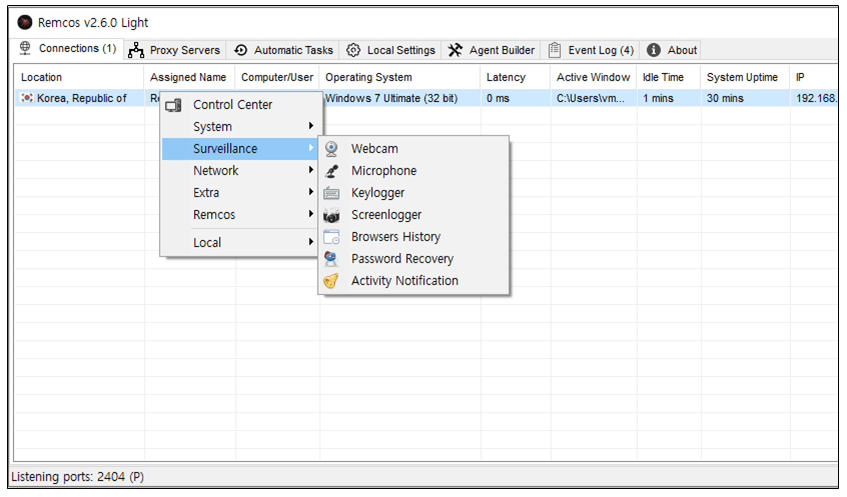Image resolution: width=847 pixels, height=497 pixels.
Task: Expand the Remcos submenu arrow
Action: point(311,214)
